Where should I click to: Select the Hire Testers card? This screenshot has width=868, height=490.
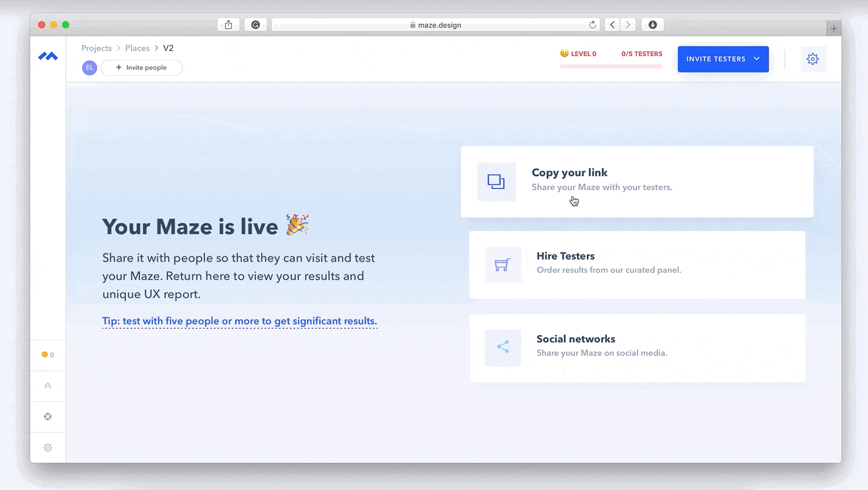pyautogui.click(x=637, y=265)
